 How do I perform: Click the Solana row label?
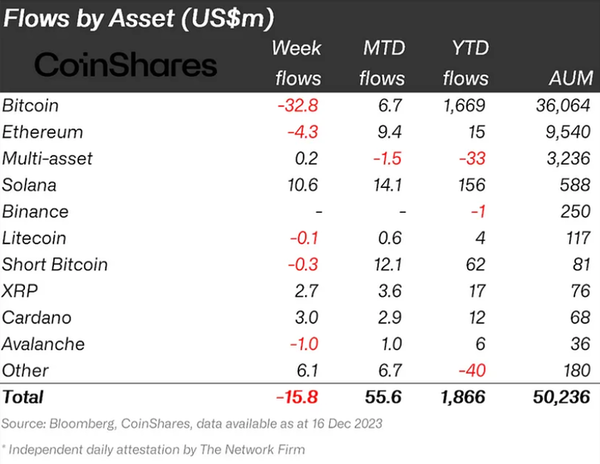coord(31,185)
